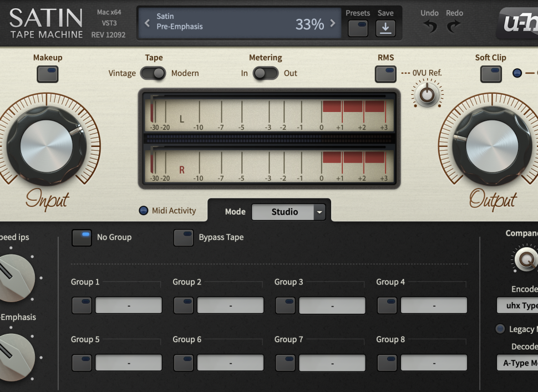Go to previous preset with left chevron
Screen dimensions: 538x392
tap(147, 23)
